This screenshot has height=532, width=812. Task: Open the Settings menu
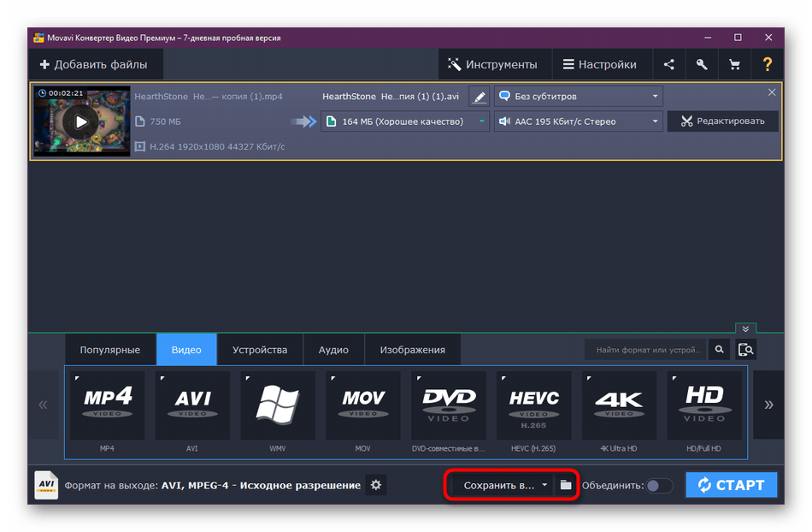pos(600,64)
